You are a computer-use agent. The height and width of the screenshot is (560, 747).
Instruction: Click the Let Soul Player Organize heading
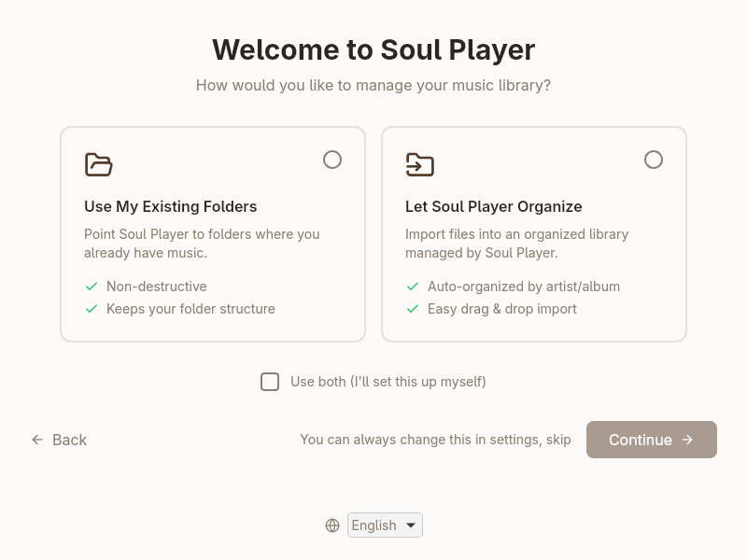pos(493,206)
